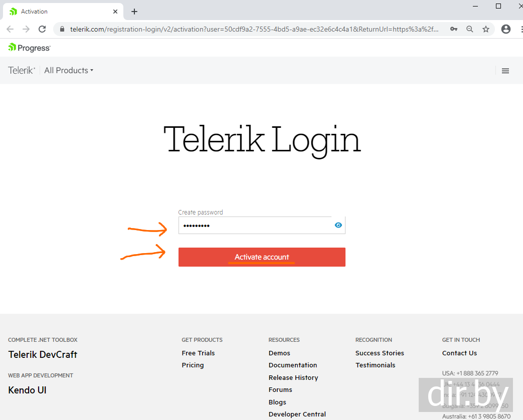This screenshot has height=420, width=523.
Task: Open a new browser tab
Action: pos(134,12)
